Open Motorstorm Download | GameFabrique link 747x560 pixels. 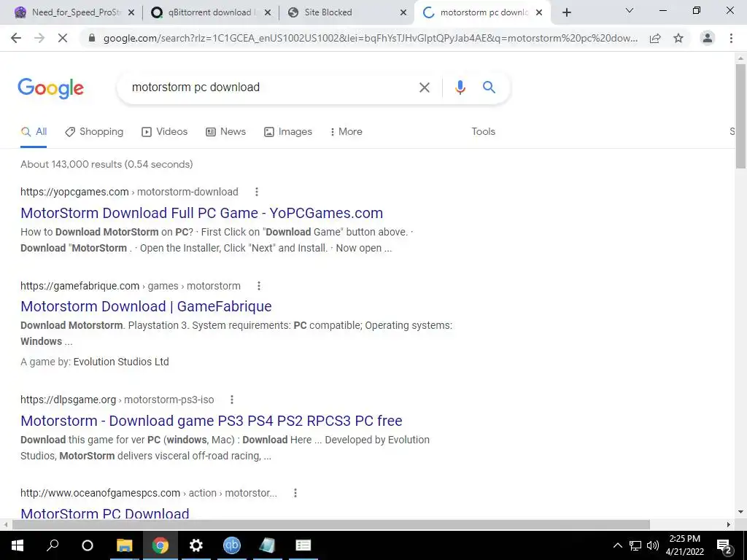[x=146, y=306]
